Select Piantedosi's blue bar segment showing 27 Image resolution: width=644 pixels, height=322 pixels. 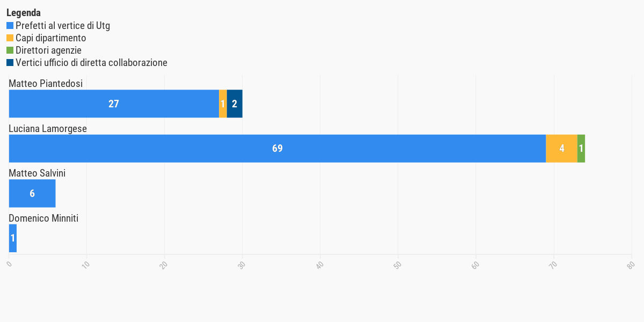(114, 104)
